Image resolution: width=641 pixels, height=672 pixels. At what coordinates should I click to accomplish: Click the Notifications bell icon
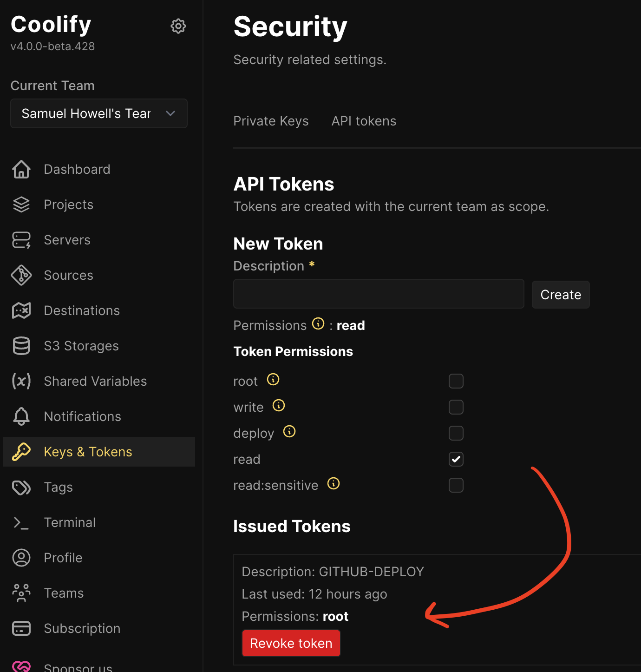click(21, 416)
